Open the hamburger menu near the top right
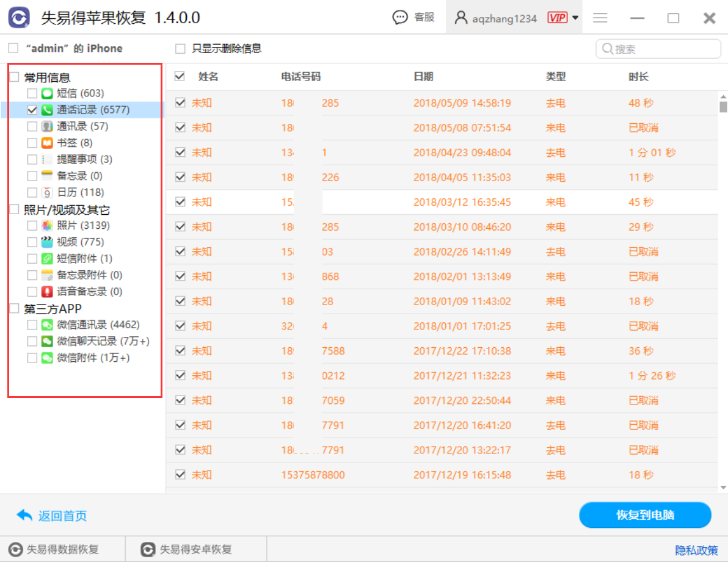The width and height of the screenshot is (728, 562). pos(600,18)
